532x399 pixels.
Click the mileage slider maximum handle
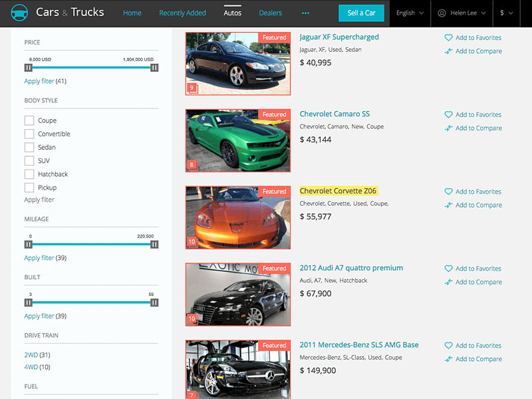tap(154, 245)
